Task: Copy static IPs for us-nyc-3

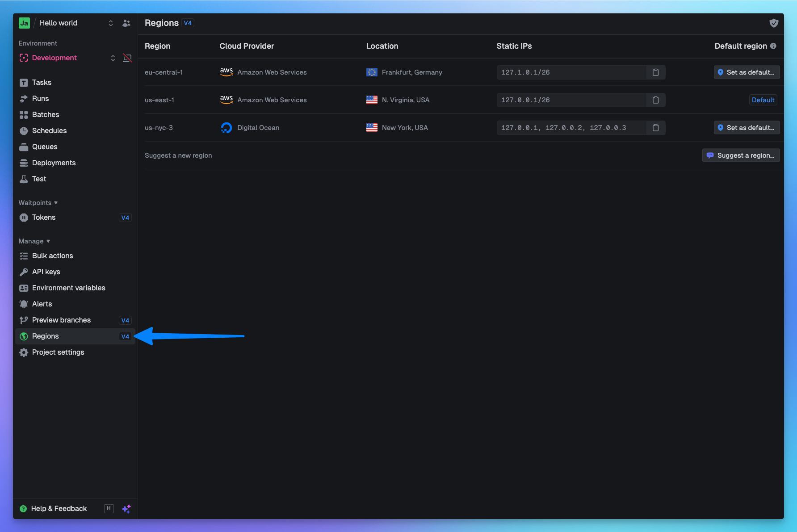Action: 656,128
